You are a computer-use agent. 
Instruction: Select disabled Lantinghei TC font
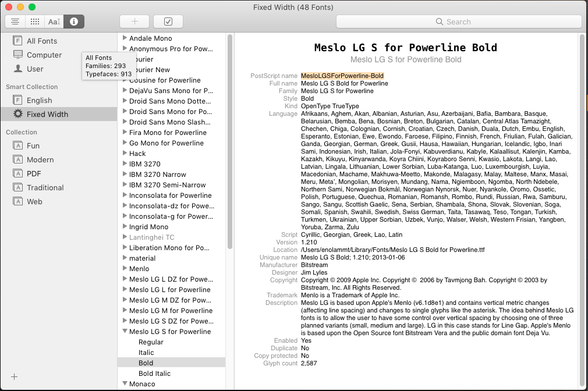(151, 237)
